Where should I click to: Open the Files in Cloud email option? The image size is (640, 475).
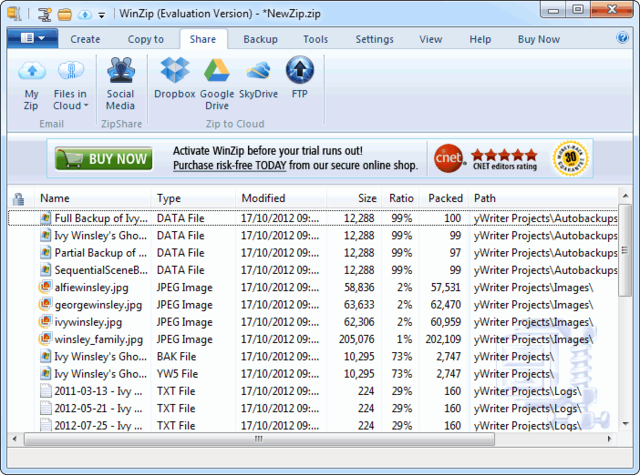point(71,84)
